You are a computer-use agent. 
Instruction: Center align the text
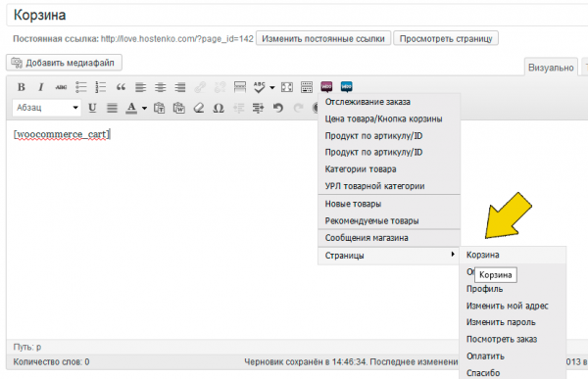click(161, 87)
